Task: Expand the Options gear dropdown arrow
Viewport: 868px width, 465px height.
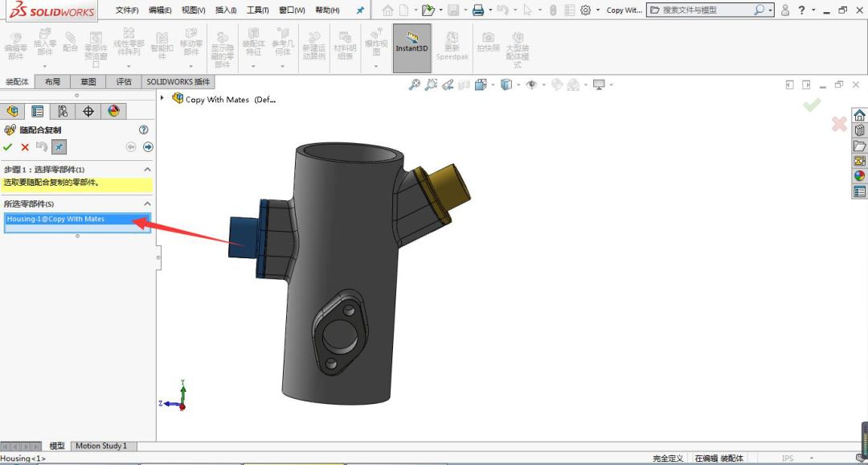Action: pyautogui.click(x=598, y=10)
